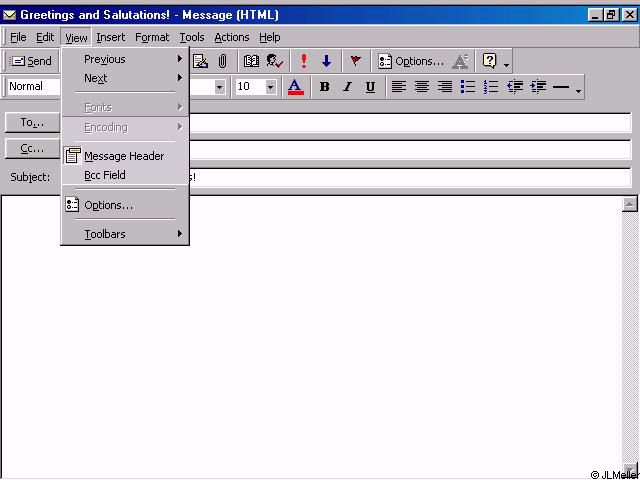
Task: Open the File menu
Action: click(x=18, y=37)
